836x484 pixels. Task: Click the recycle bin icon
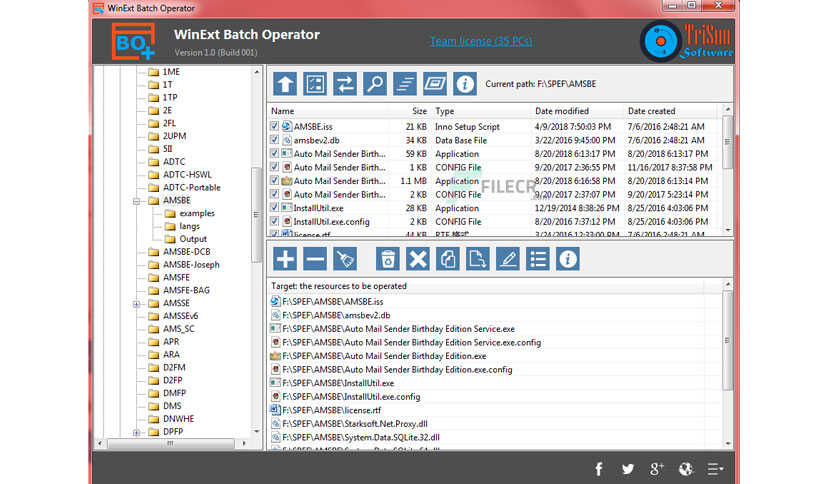[x=388, y=259]
